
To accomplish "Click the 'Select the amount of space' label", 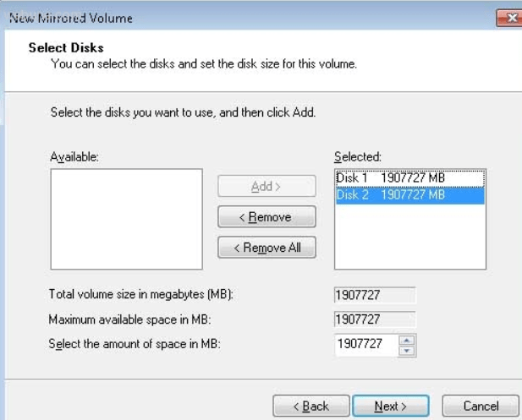I will coord(135,344).
